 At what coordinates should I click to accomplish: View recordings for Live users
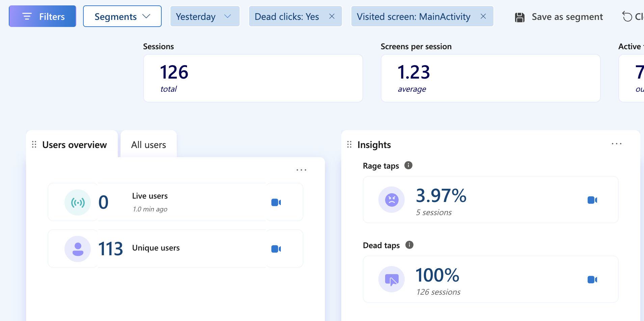(276, 202)
